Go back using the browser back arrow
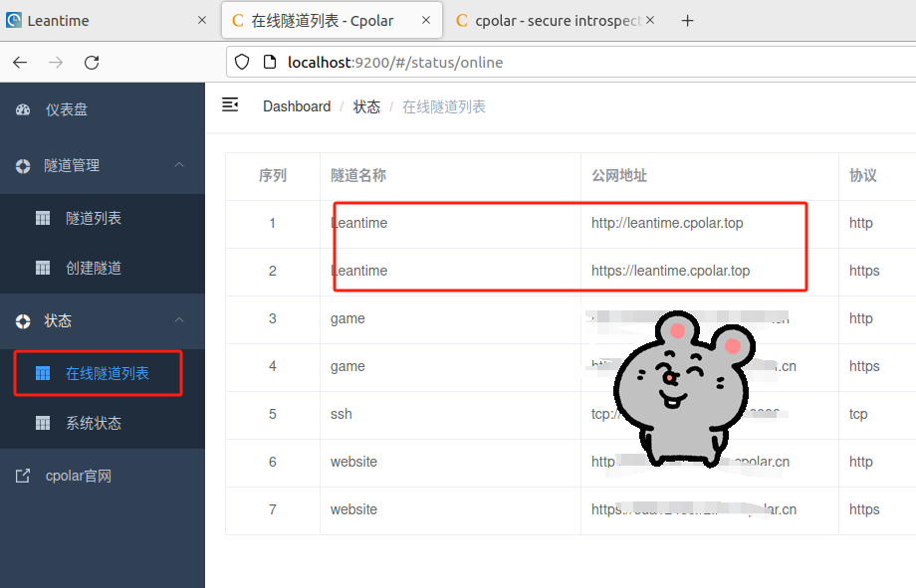The height and width of the screenshot is (588, 916). tap(20, 62)
